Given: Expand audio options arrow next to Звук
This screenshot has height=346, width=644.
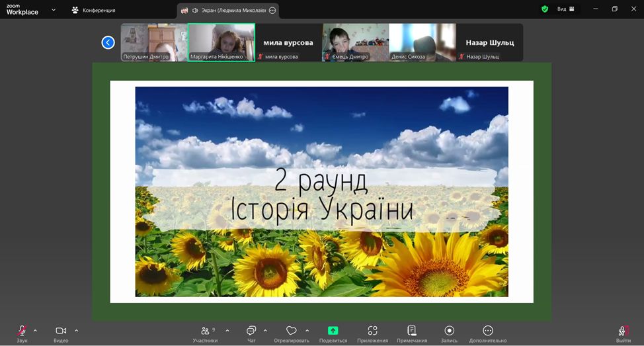Looking at the screenshot, I should 35,330.
